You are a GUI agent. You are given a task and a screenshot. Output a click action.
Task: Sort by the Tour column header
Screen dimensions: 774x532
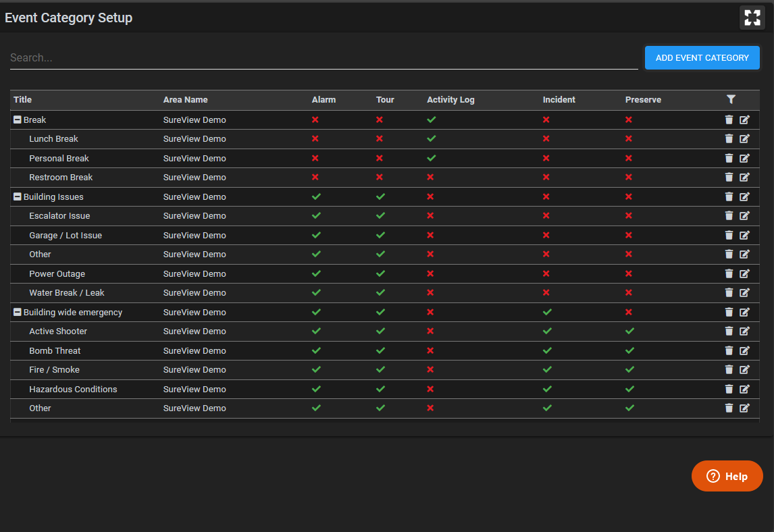tap(385, 100)
